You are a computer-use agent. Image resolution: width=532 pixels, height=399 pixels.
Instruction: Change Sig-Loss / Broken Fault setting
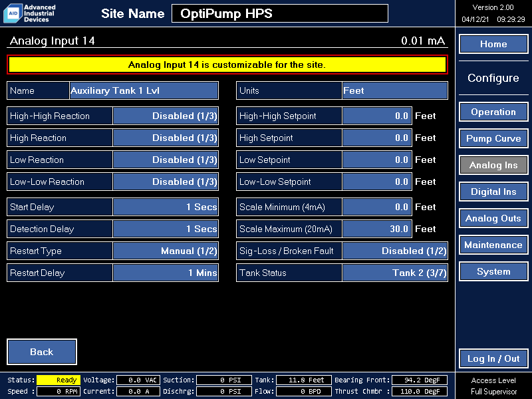[395, 251]
